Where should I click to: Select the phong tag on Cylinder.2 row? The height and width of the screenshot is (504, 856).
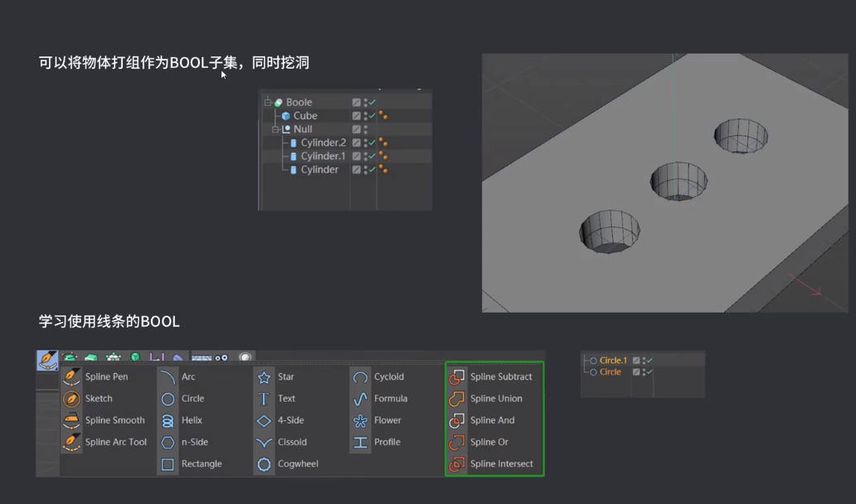(x=383, y=143)
